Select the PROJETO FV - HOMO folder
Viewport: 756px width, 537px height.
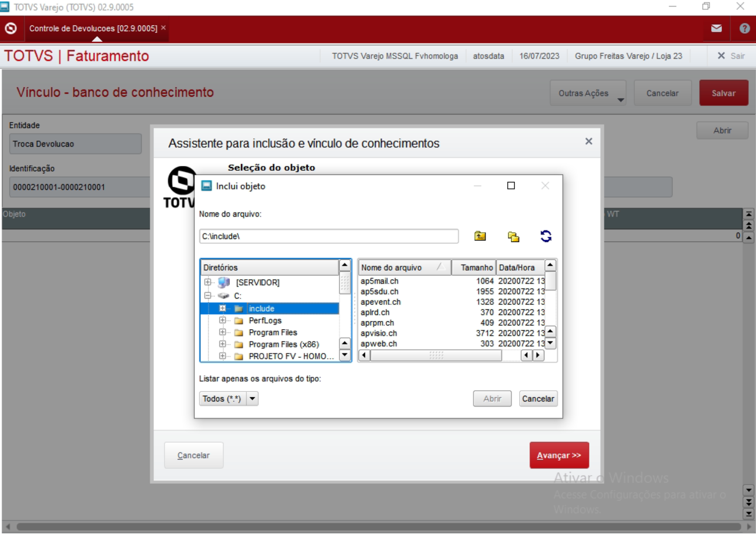pyautogui.click(x=291, y=356)
